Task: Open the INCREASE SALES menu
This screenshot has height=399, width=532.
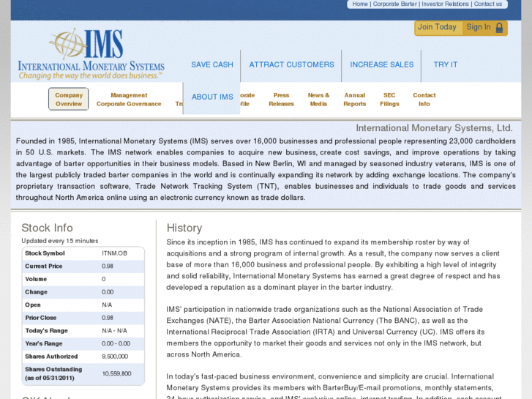Action: click(382, 64)
